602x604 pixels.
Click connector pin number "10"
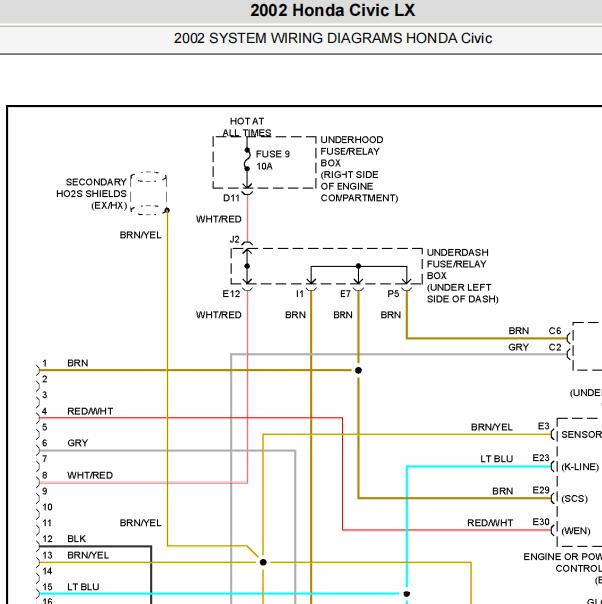47,507
